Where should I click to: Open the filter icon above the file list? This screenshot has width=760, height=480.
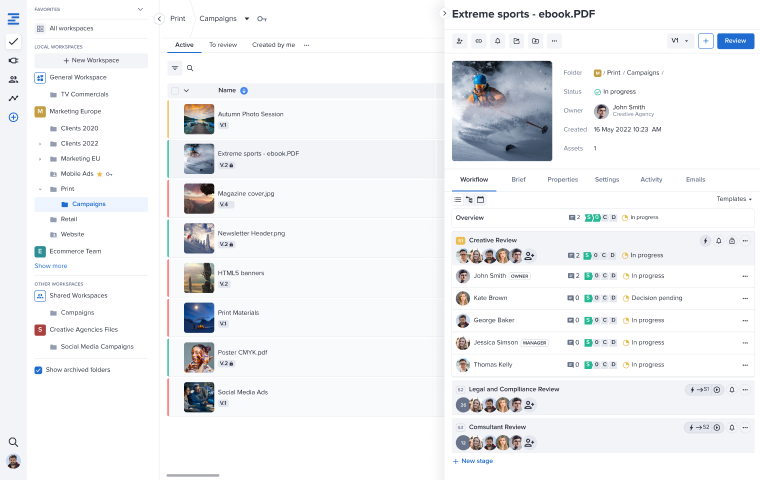click(175, 68)
